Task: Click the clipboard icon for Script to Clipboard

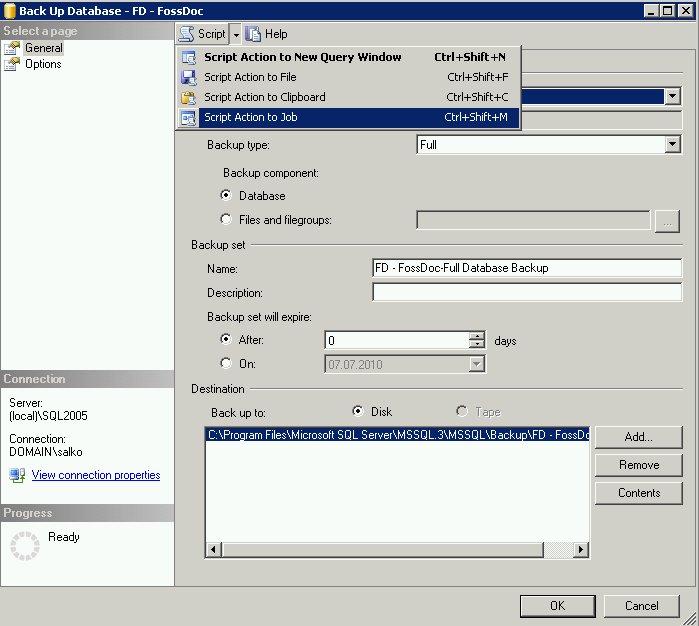Action: (189, 98)
